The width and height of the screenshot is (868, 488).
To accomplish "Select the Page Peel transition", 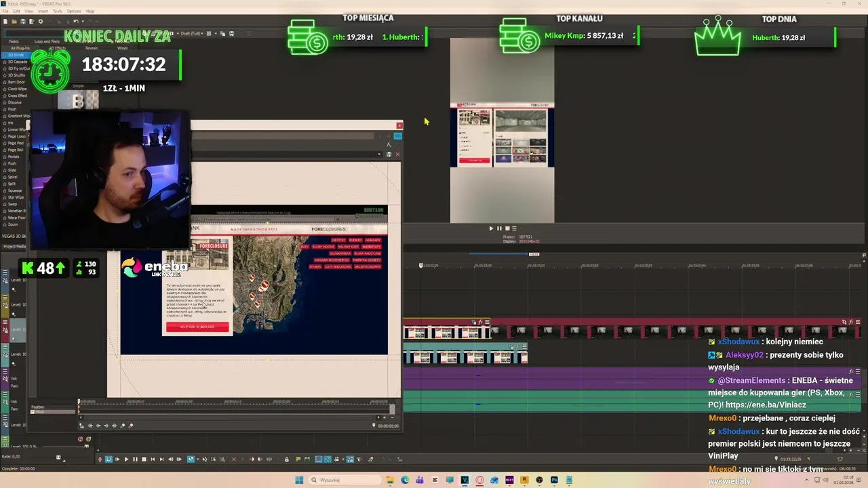I will point(16,143).
